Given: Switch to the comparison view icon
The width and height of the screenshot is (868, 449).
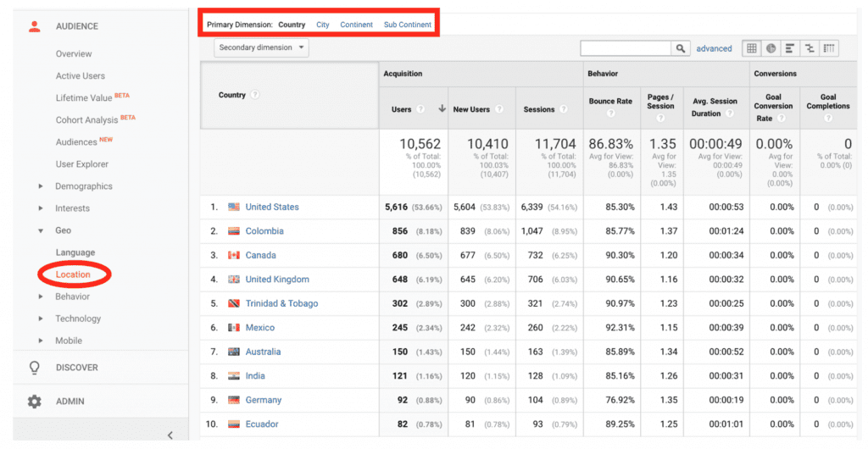Looking at the screenshot, I should pyautogui.click(x=810, y=48).
